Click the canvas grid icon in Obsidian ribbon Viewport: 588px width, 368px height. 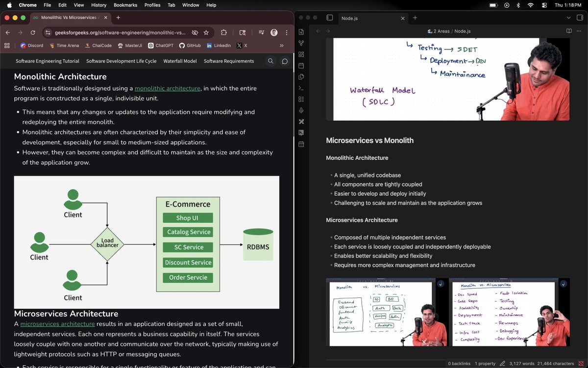tap(301, 54)
